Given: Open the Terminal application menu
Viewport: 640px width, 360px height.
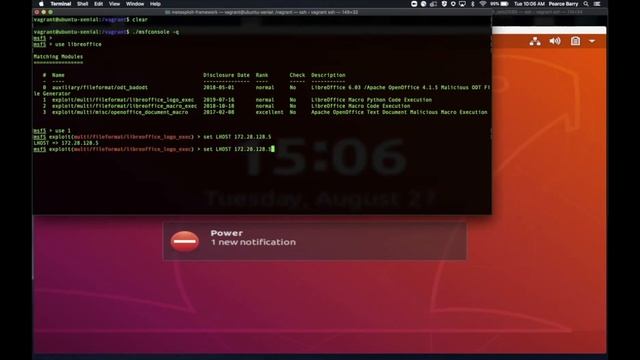Looking at the screenshot, I should click(x=61, y=4).
